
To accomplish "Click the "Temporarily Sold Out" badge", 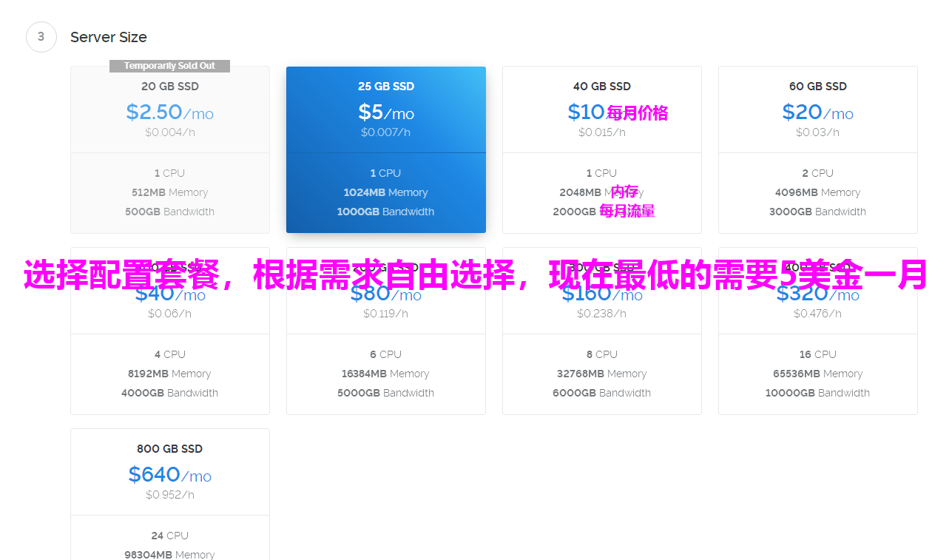I will pyautogui.click(x=169, y=66).
